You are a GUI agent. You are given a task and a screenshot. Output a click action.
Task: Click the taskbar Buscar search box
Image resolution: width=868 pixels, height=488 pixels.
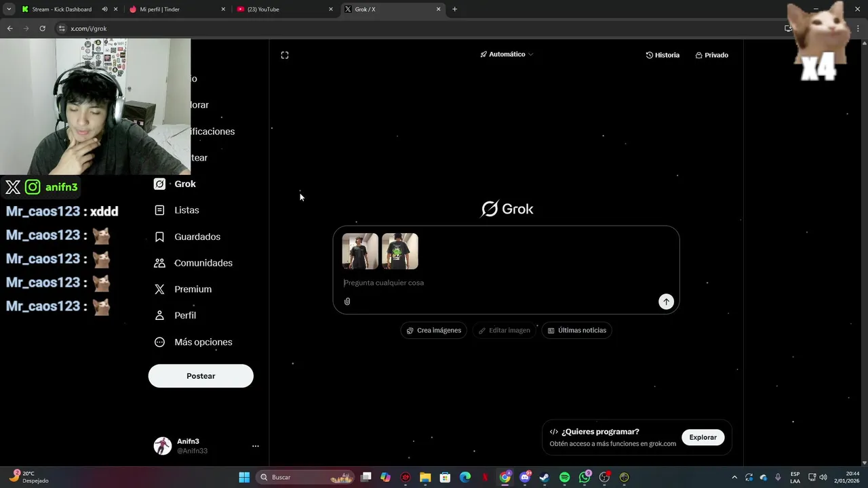click(x=307, y=477)
